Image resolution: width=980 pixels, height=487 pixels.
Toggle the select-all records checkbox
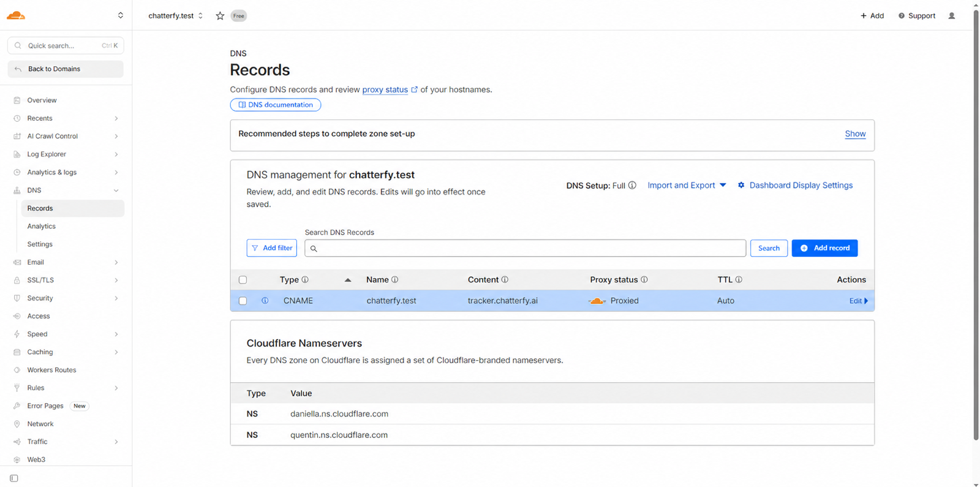point(243,280)
